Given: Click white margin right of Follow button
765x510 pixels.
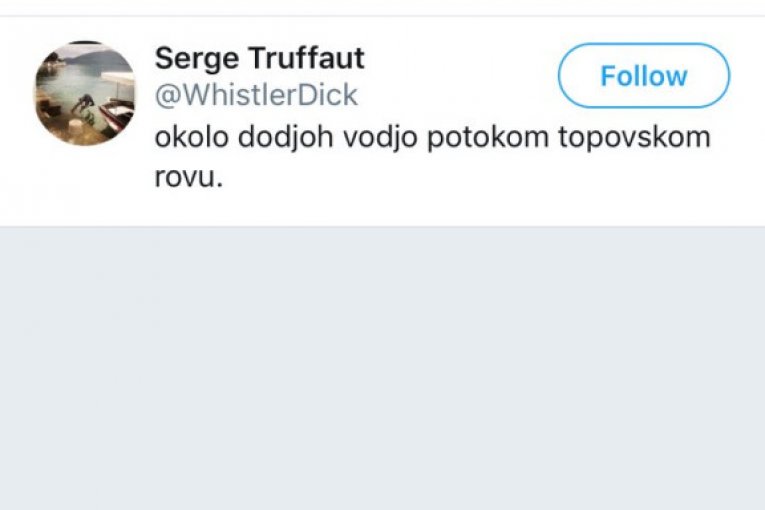Looking at the screenshot, I should 748,76.
